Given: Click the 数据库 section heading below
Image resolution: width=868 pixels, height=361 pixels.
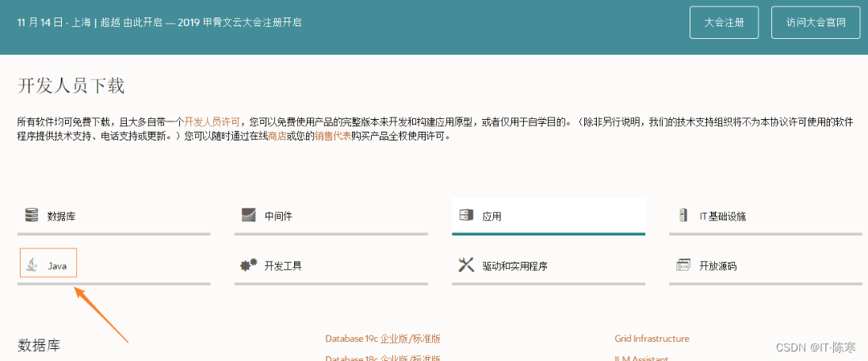Looking at the screenshot, I should click(39, 345).
